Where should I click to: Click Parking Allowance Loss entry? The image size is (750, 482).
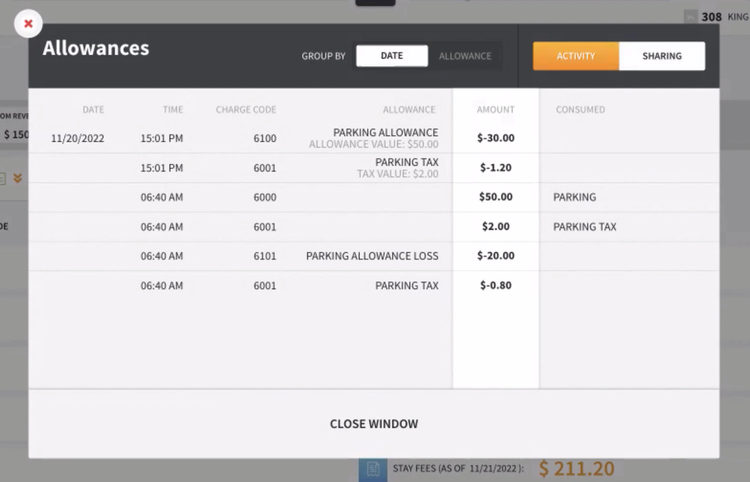[372, 256]
